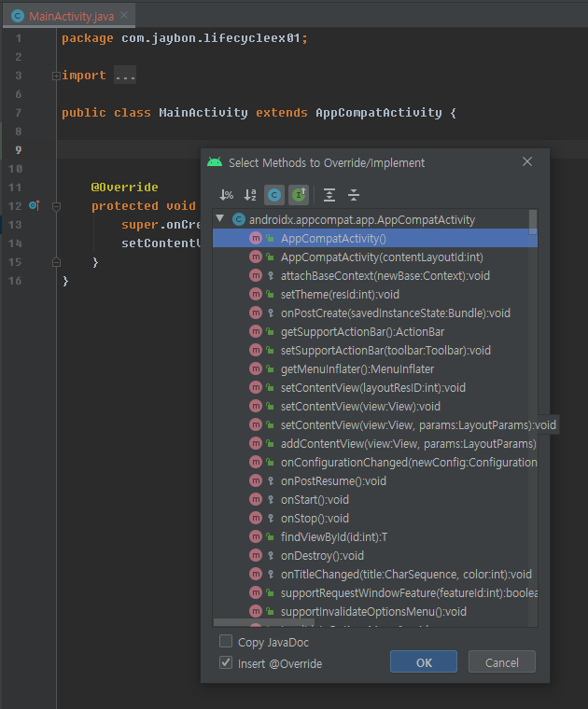588x709 pixels.
Task: Select onPostResume():void method
Action: (x=375, y=480)
